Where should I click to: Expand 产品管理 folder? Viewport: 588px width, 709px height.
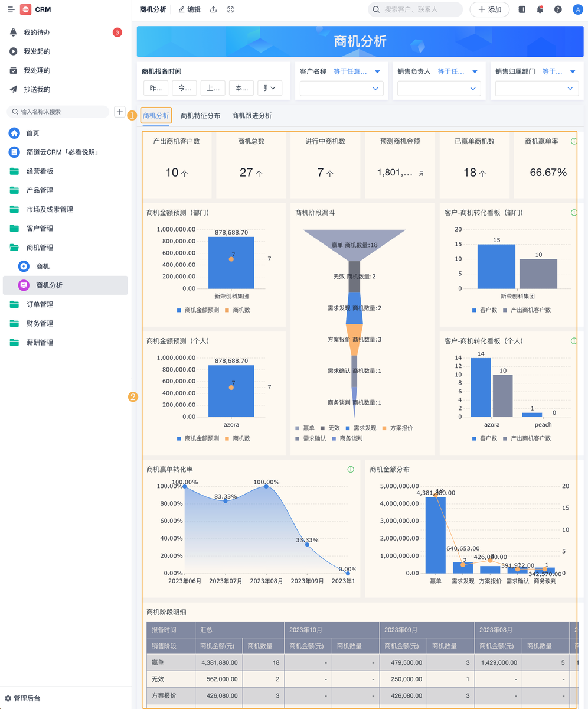click(65, 190)
